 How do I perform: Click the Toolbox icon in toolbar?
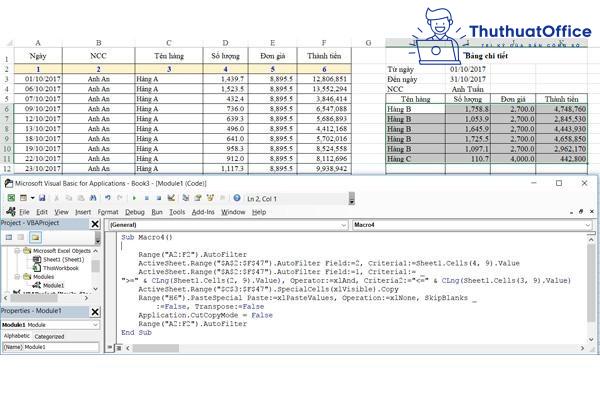pos(222,198)
